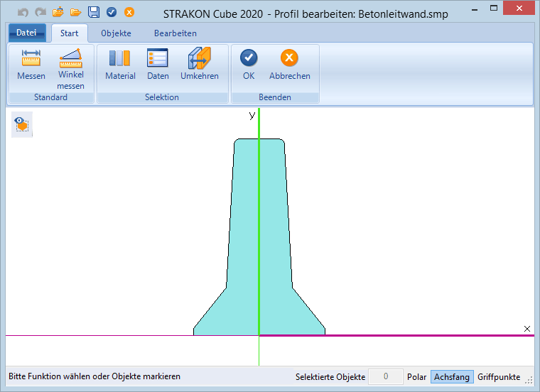The height and width of the screenshot is (392, 540).
Task: Click the open folder icon
Action: click(x=75, y=12)
